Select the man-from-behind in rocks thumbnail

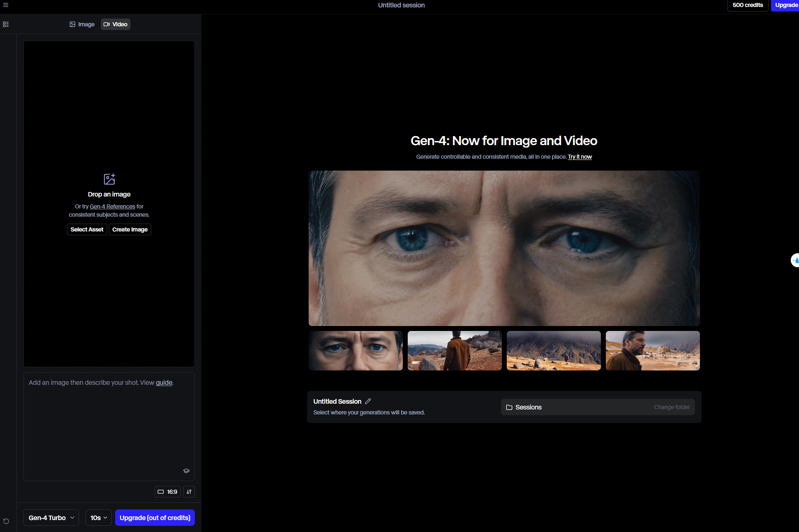point(455,351)
